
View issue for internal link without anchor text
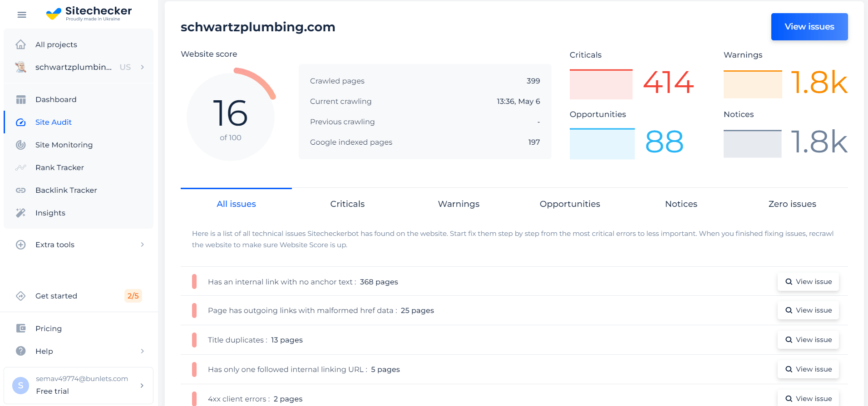[x=808, y=282]
